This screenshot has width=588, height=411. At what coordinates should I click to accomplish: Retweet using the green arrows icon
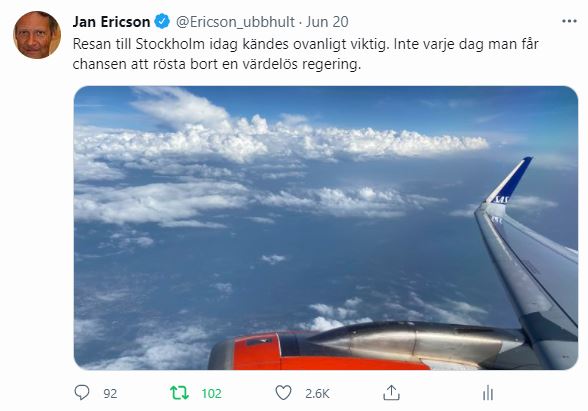179,393
